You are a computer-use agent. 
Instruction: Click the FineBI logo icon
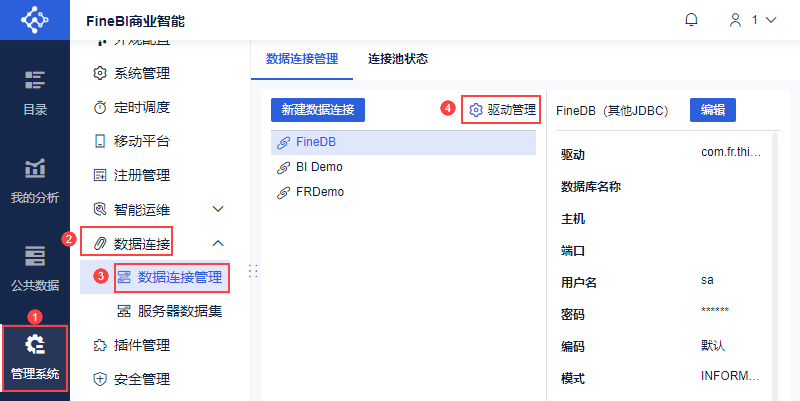coord(34,20)
